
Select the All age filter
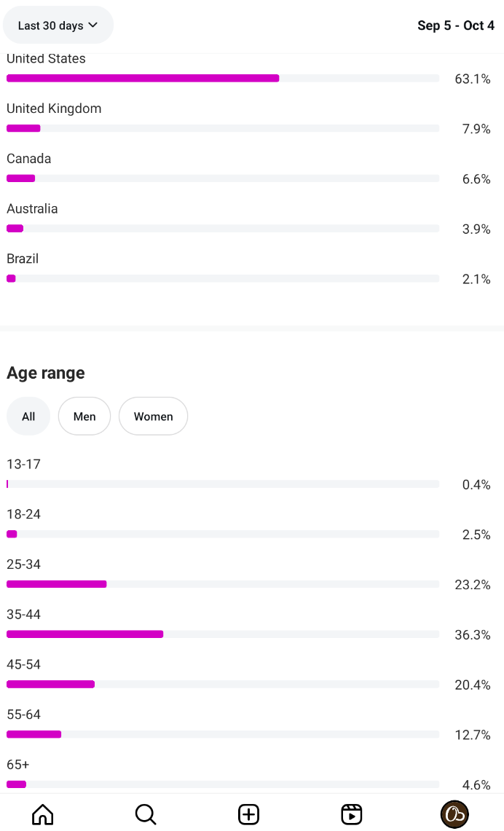pos(28,417)
